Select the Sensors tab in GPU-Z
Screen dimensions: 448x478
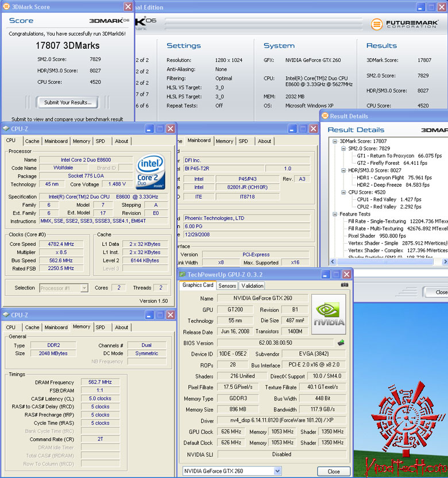pyautogui.click(x=227, y=286)
